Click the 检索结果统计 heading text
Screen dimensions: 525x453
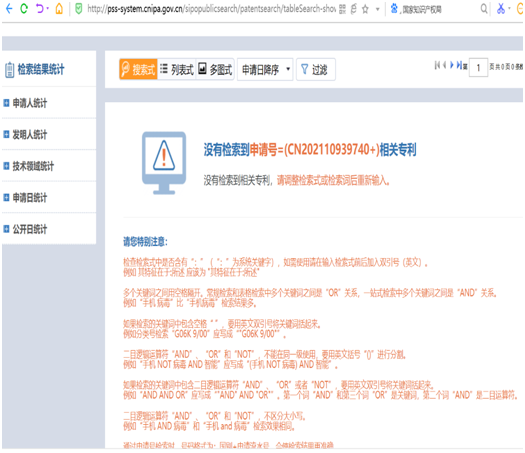coord(41,69)
